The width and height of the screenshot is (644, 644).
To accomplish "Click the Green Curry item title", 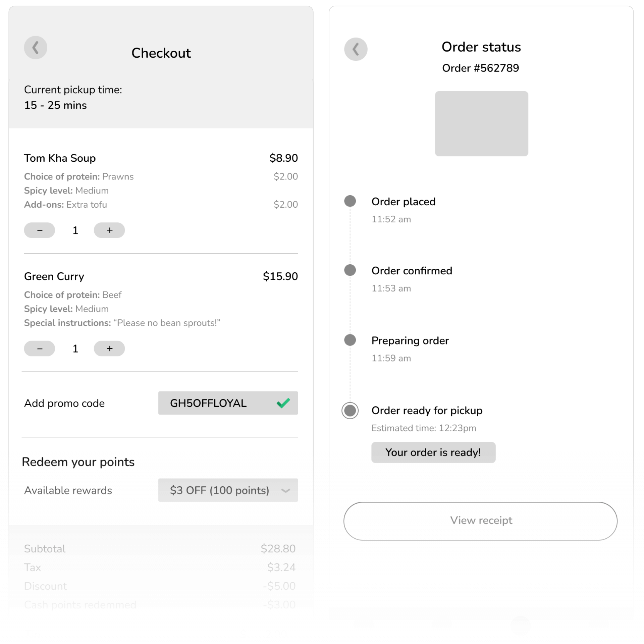I will tap(54, 276).
